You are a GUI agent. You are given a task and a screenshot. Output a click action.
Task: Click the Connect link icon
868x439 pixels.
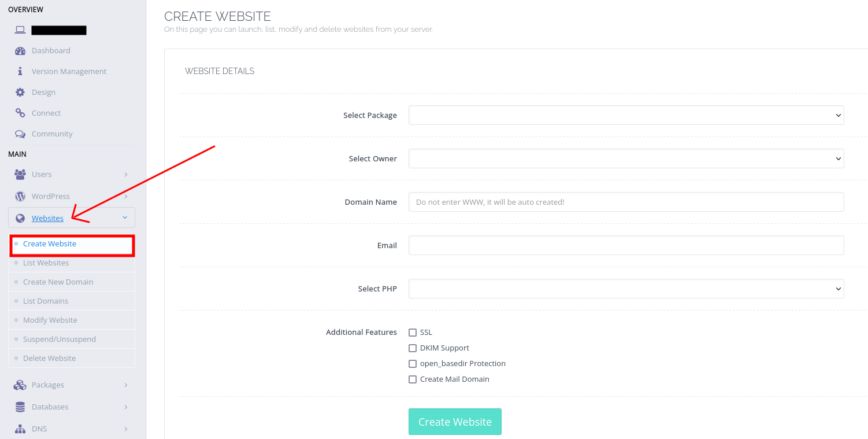tap(19, 113)
